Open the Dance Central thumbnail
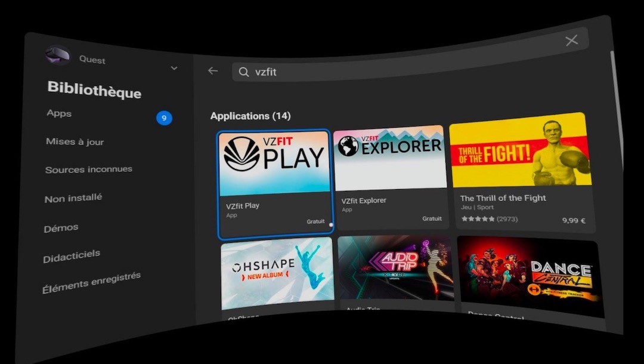 530,276
